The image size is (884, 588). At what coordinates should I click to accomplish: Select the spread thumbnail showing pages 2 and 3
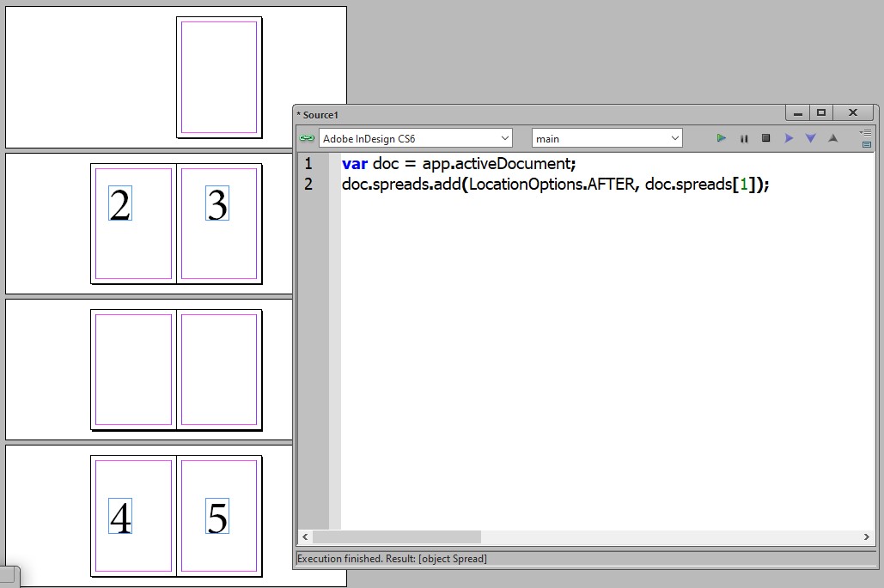point(175,222)
